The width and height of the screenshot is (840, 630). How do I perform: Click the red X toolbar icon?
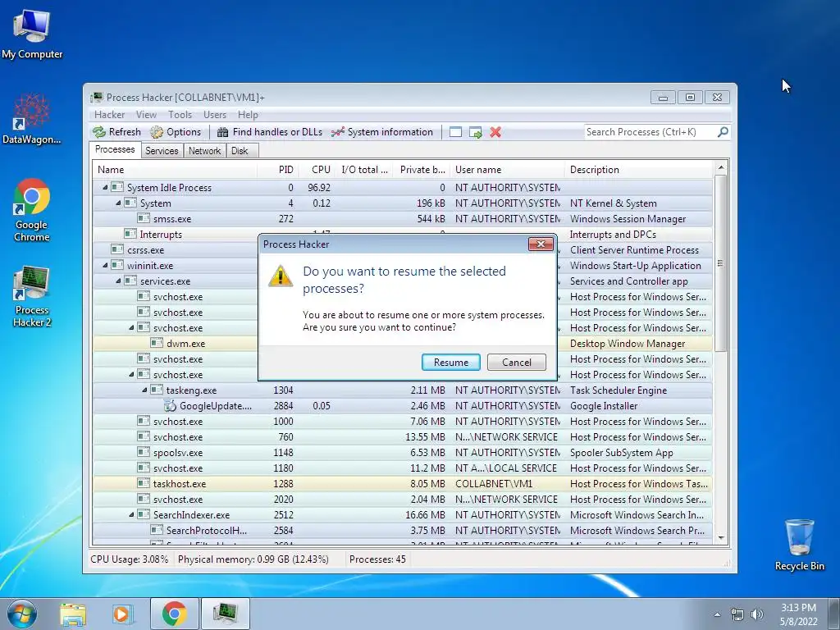pyautogui.click(x=495, y=132)
